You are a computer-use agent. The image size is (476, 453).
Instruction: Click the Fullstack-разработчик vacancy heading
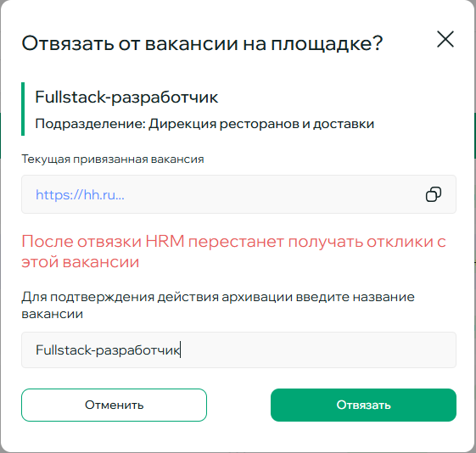[x=126, y=98]
